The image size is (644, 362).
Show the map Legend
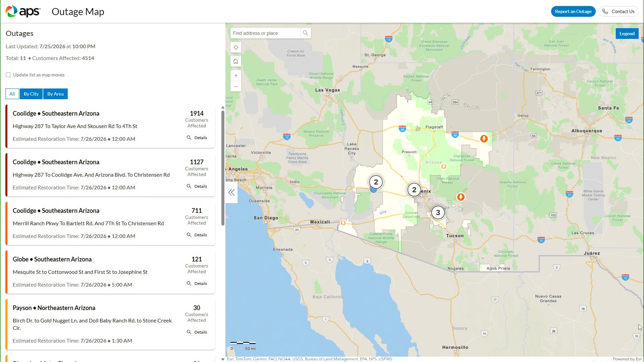point(627,34)
